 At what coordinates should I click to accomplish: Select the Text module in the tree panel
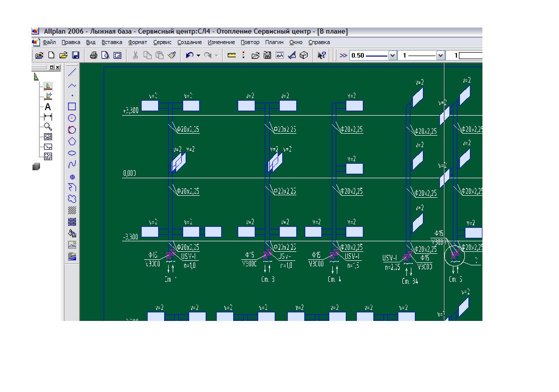point(48,107)
